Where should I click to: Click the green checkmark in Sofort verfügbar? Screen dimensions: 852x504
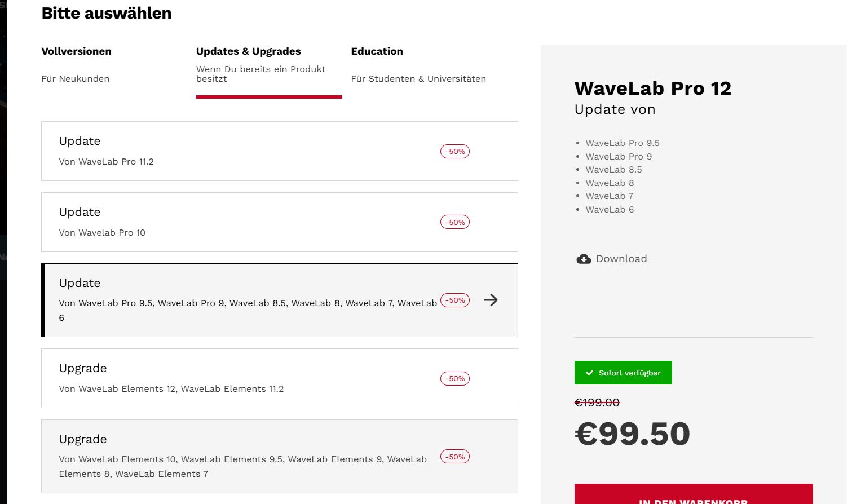[590, 373]
